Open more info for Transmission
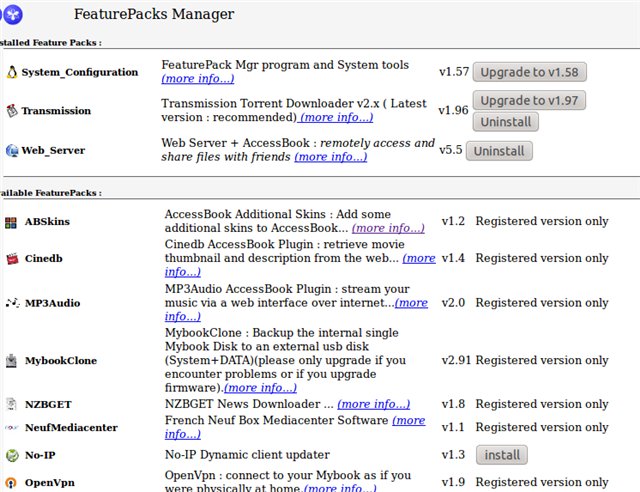 pyautogui.click(x=336, y=118)
